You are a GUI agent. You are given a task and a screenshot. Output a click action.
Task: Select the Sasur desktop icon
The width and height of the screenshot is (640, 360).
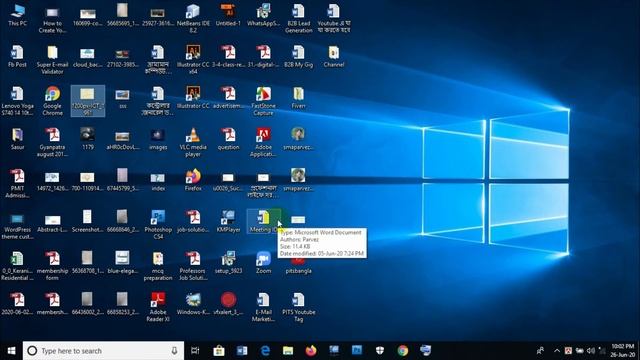pos(18,139)
